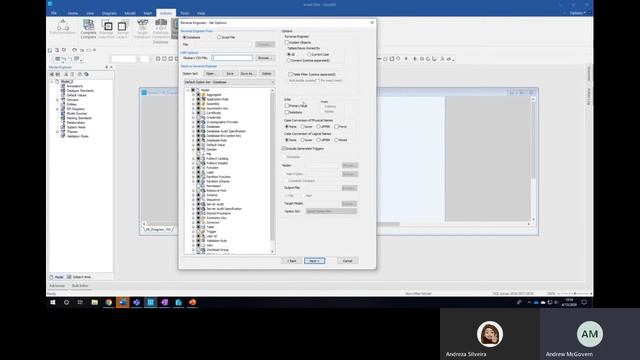Expand the Stored Procedure tree node
This screenshot has width=640, height=360.
click(x=193, y=213)
